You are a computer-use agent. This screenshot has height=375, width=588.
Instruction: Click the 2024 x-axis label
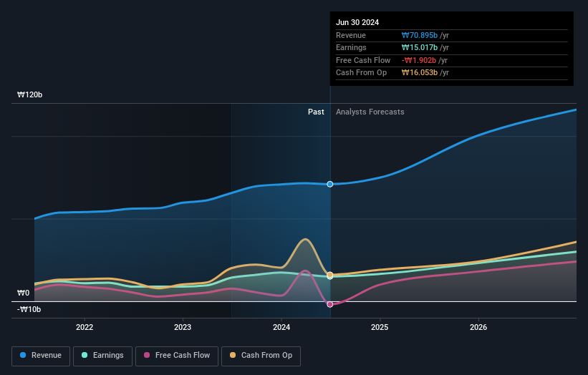[281, 327]
